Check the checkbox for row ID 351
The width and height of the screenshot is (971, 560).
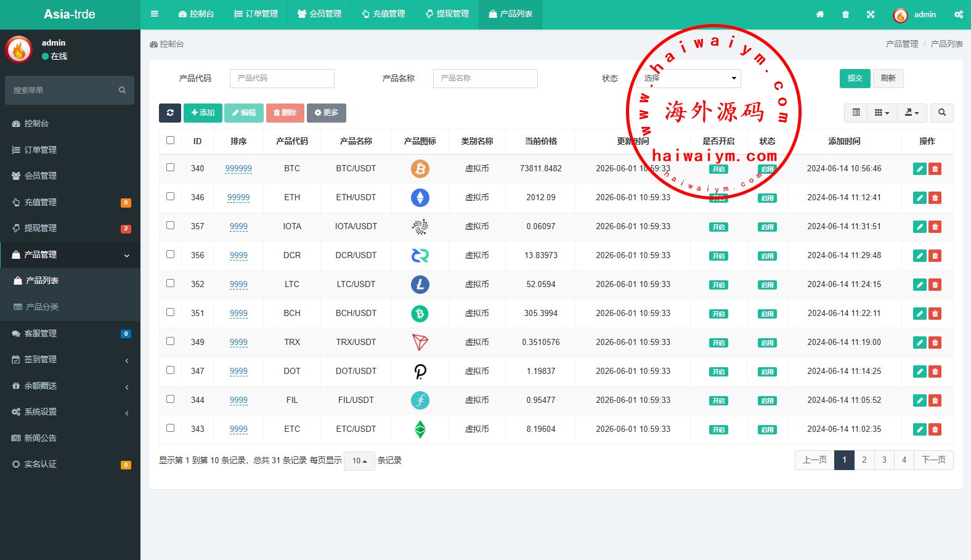coord(170,312)
